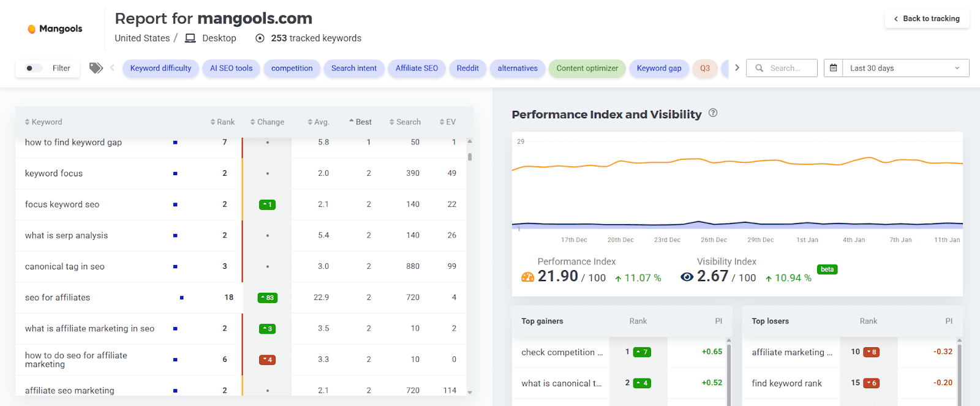The height and width of the screenshot is (406, 980).
Task: Select the Content optimizer tag
Action: (587, 69)
